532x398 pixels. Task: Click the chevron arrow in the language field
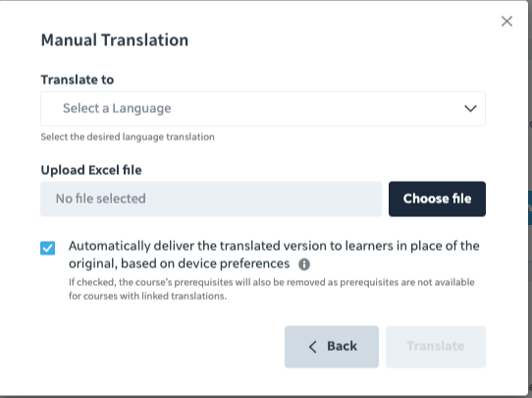[470, 109]
